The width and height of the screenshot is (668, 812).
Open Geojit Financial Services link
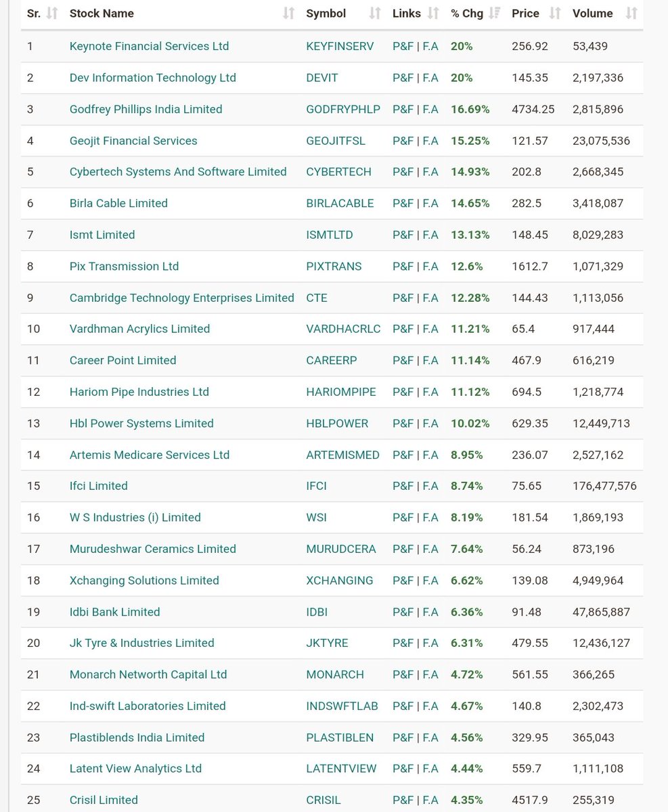click(133, 141)
